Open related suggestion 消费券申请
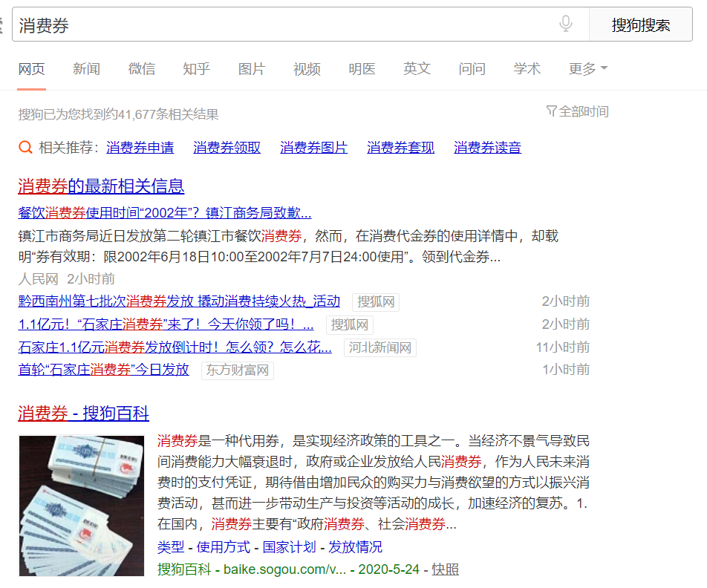The height and width of the screenshot is (588, 707). click(140, 148)
